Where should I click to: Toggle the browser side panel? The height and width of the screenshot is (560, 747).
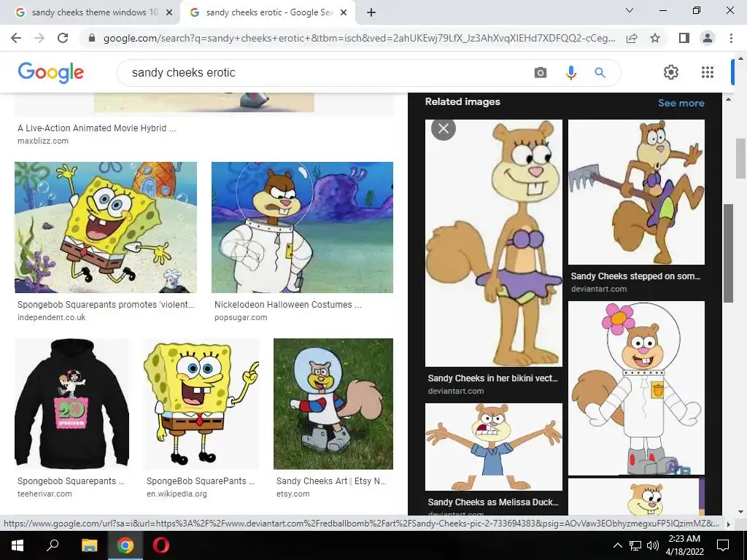(x=684, y=38)
